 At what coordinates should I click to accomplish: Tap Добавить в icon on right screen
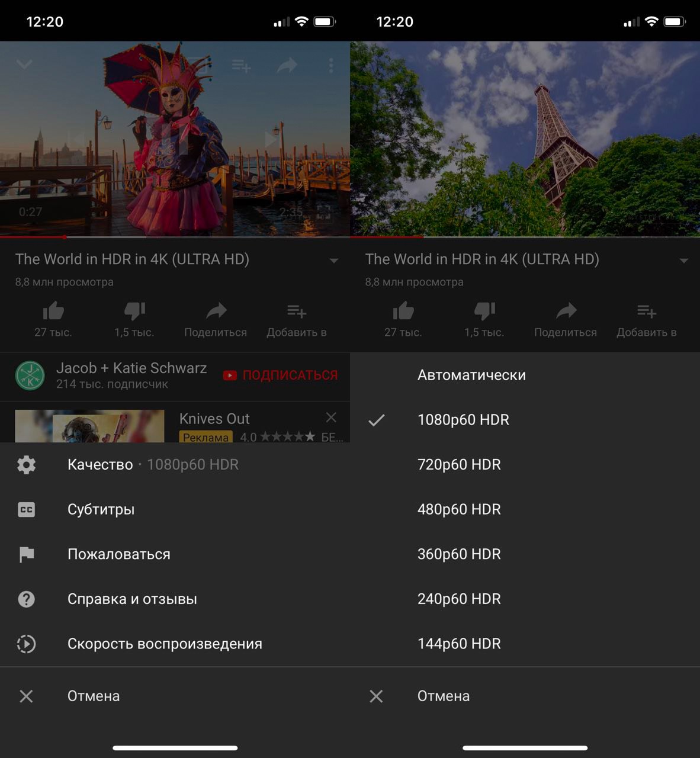[647, 320]
